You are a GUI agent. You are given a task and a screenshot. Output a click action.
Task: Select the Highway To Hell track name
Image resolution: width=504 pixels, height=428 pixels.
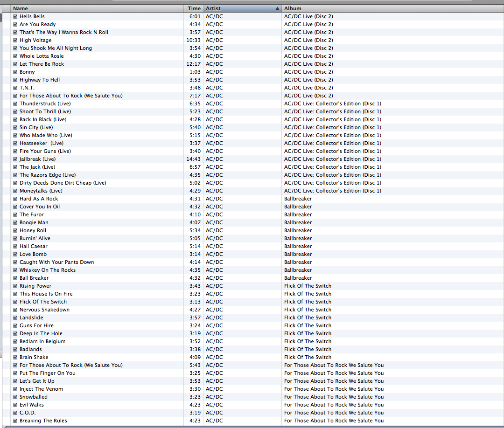[40, 80]
